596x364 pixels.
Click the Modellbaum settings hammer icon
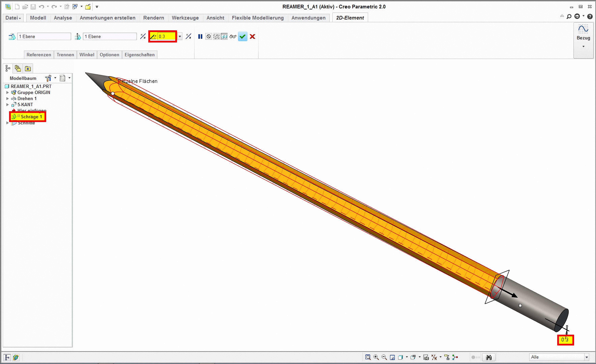[x=48, y=78]
